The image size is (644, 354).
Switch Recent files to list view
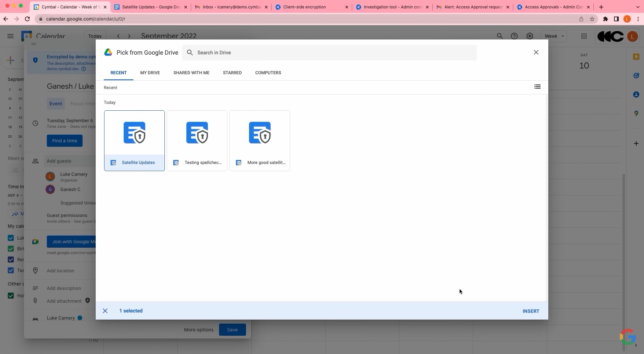(x=537, y=87)
